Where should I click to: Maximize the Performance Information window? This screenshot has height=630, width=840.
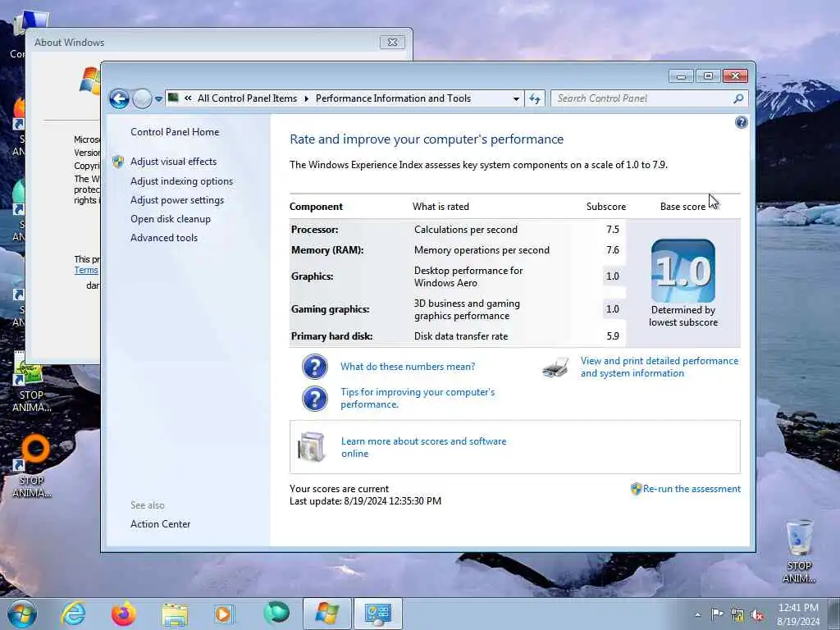click(708, 76)
